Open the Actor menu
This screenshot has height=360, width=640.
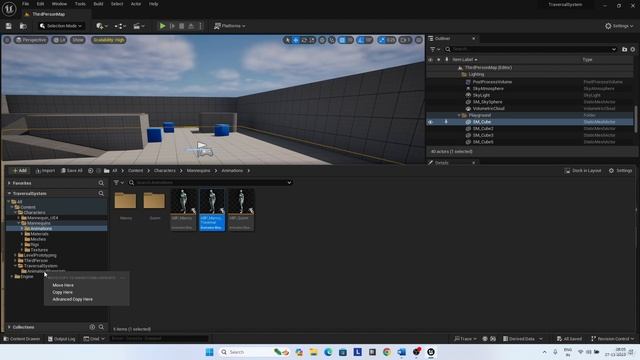(136, 4)
